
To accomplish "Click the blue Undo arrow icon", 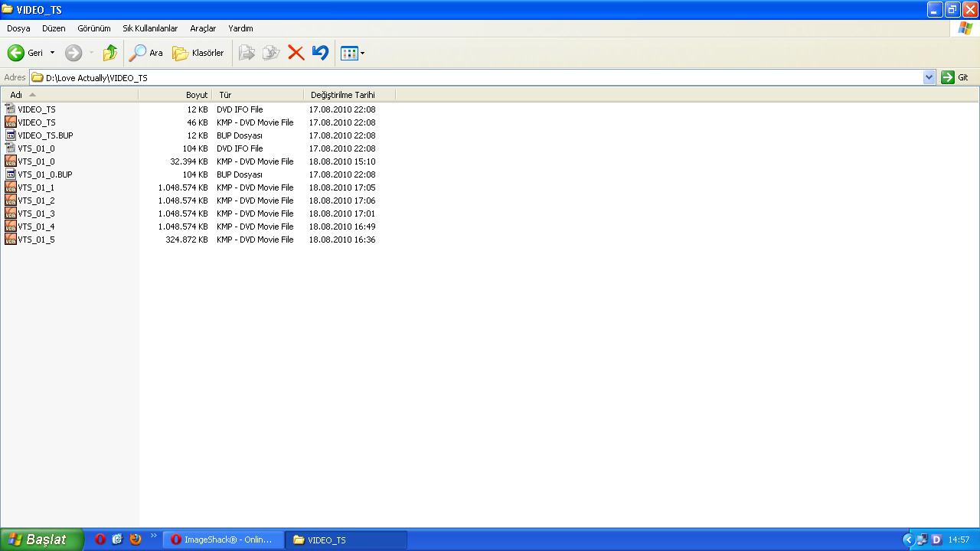I will pos(320,53).
